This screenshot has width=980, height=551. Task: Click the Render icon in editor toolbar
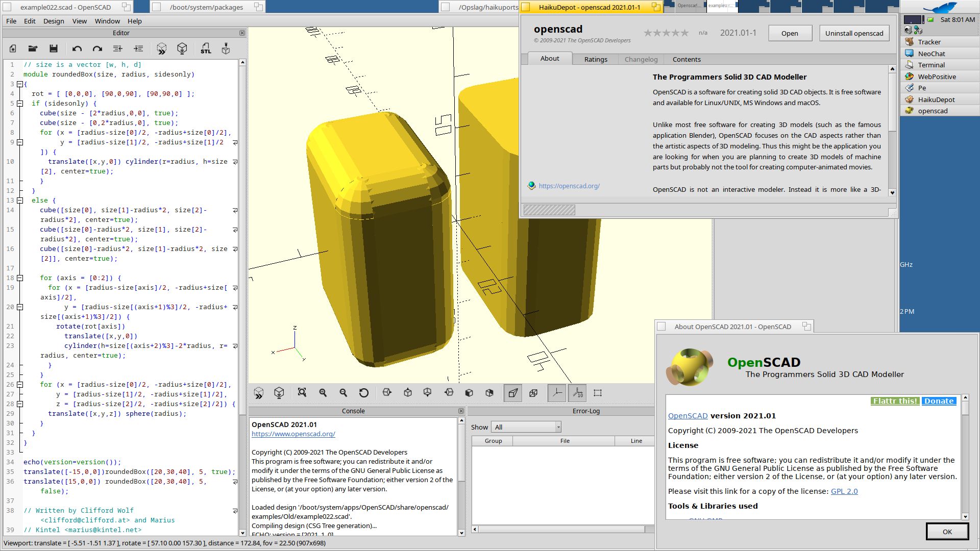(x=182, y=48)
